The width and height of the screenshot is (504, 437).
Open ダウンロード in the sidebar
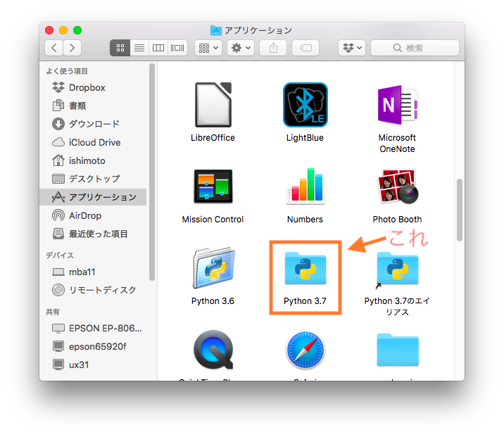pyautogui.click(x=93, y=124)
